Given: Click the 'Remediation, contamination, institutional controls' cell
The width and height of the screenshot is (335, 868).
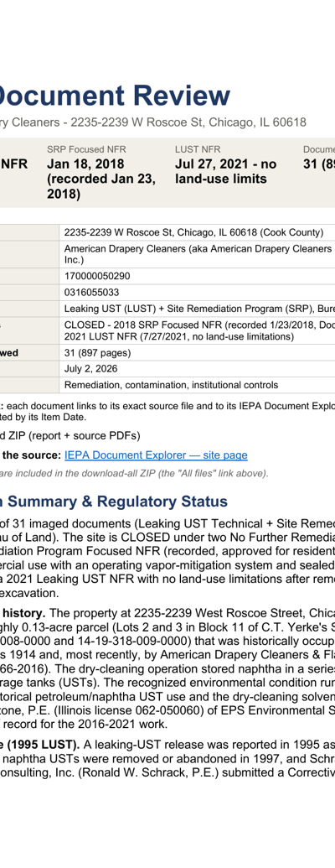Looking at the screenshot, I should click(197, 385).
